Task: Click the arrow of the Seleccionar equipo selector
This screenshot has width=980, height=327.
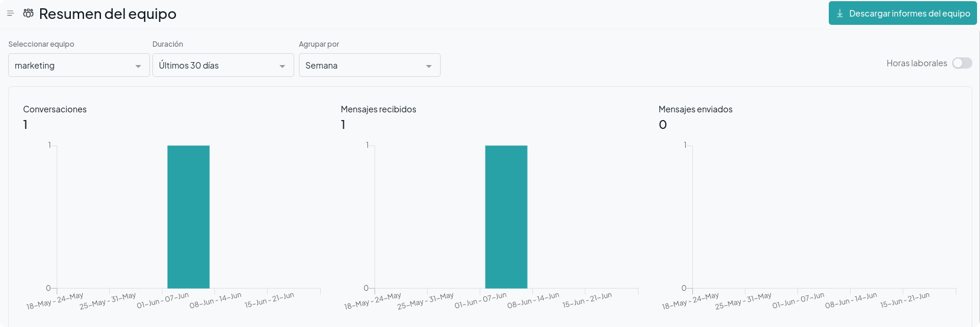Action: point(138,66)
